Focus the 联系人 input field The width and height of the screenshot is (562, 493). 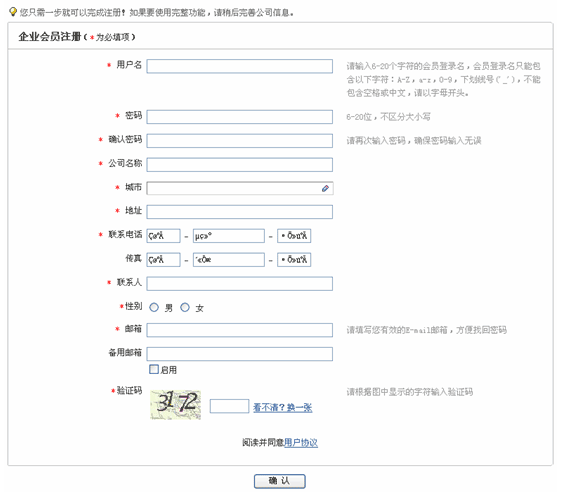point(240,284)
